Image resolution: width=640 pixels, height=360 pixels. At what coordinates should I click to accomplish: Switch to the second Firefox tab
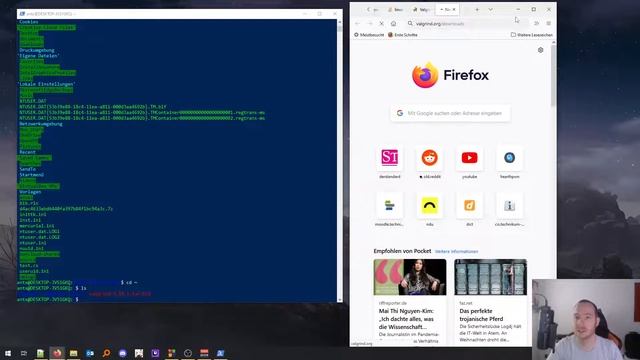click(x=396, y=9)
